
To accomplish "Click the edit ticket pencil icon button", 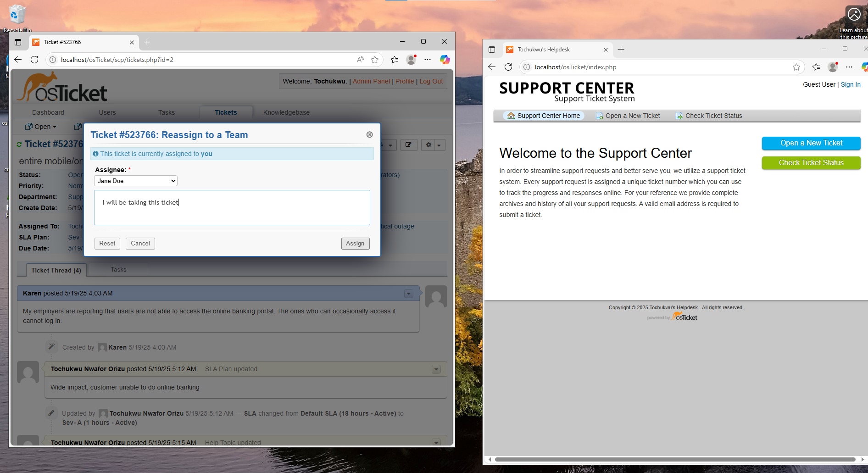I will [x=408, y=145].
